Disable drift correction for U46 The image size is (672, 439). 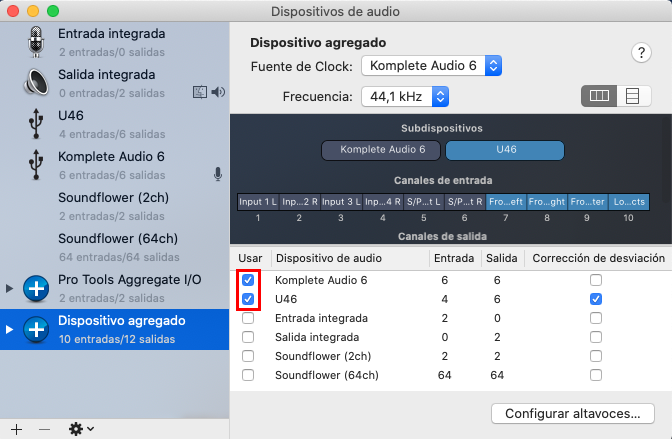[596, 299]
